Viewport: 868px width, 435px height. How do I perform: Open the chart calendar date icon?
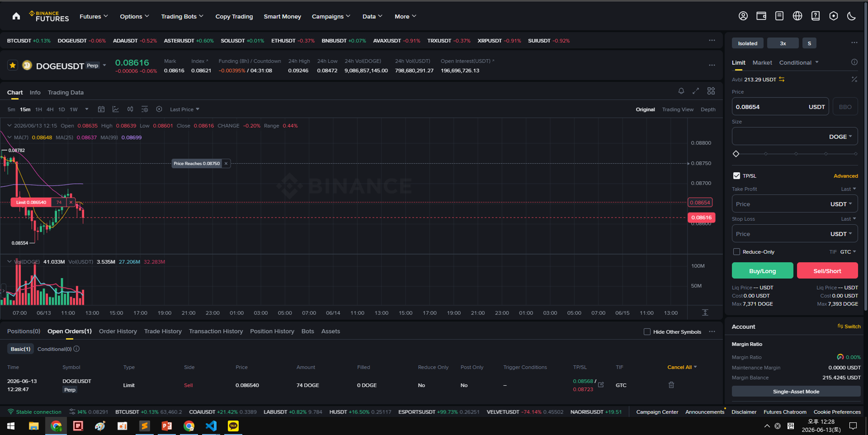pyautogui.click(x=101, y=109)
